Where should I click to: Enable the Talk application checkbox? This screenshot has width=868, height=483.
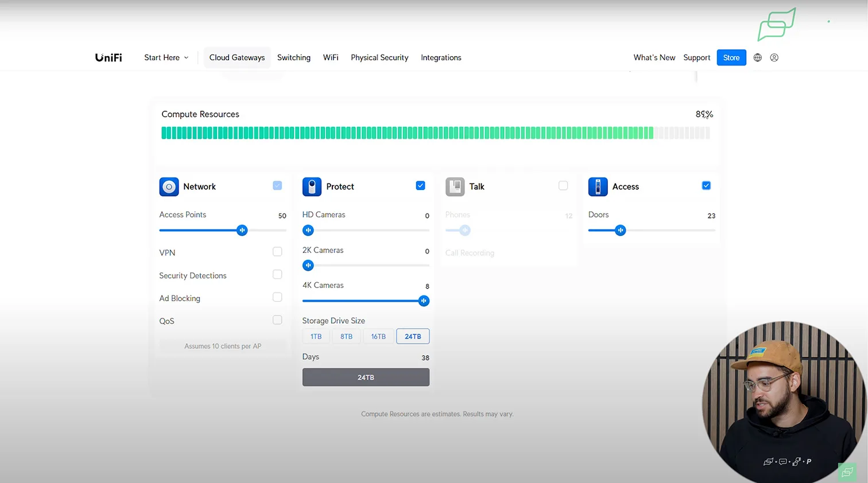tap(563, 185)
